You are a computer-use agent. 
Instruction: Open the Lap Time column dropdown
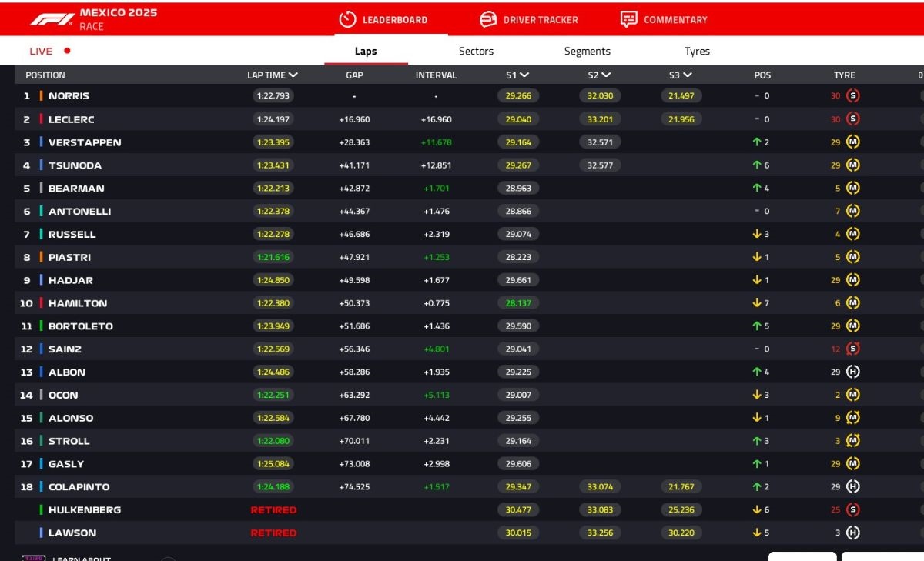click(x=293, y=75)
